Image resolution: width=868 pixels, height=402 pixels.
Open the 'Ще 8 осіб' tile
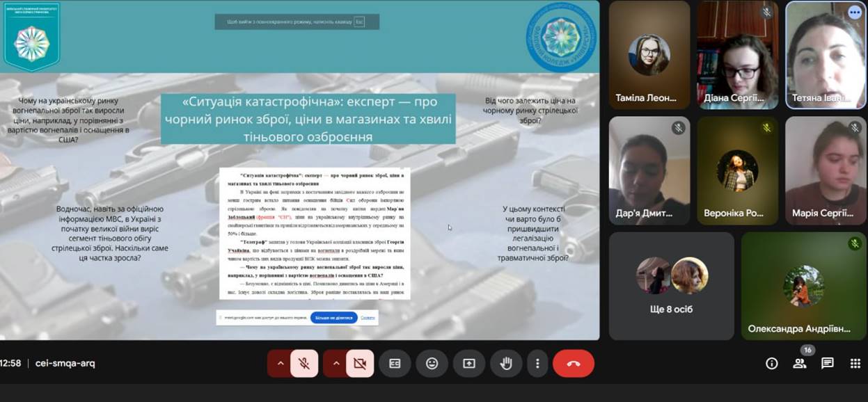click(x=672, y=286)
